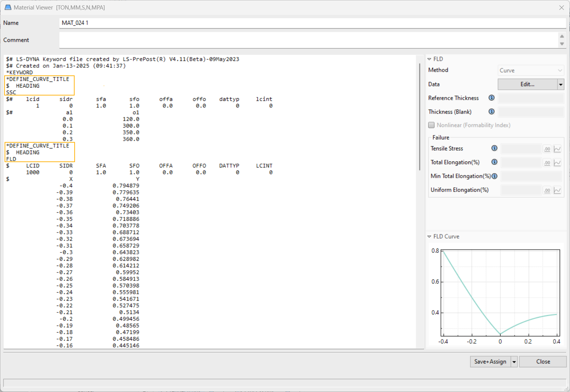The height and width of the screenshot is (392, 570).
Task: Click the info icon beside Reference Thickness
Action: (x=491, y=98)
